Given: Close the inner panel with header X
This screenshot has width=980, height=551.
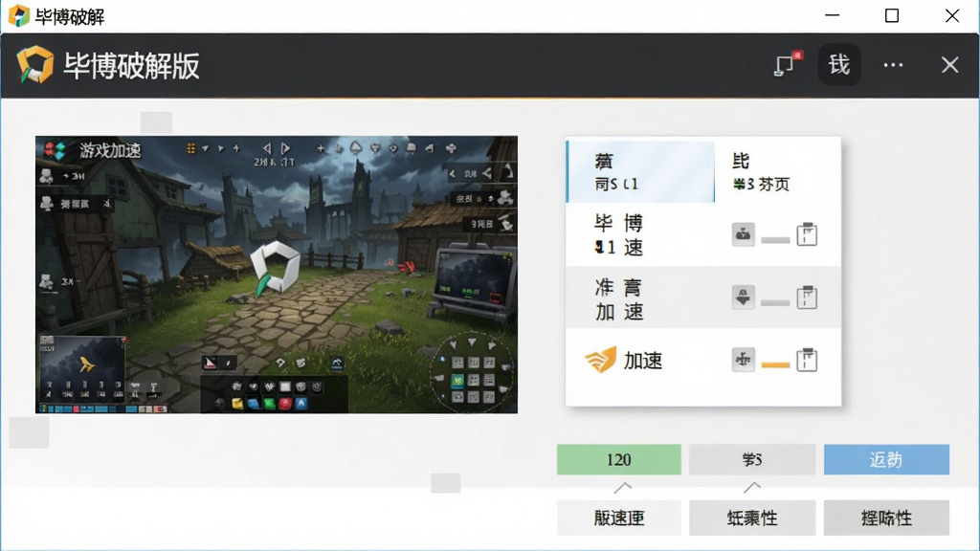Looking at the screenshot, I should click(x=949, y=64).
